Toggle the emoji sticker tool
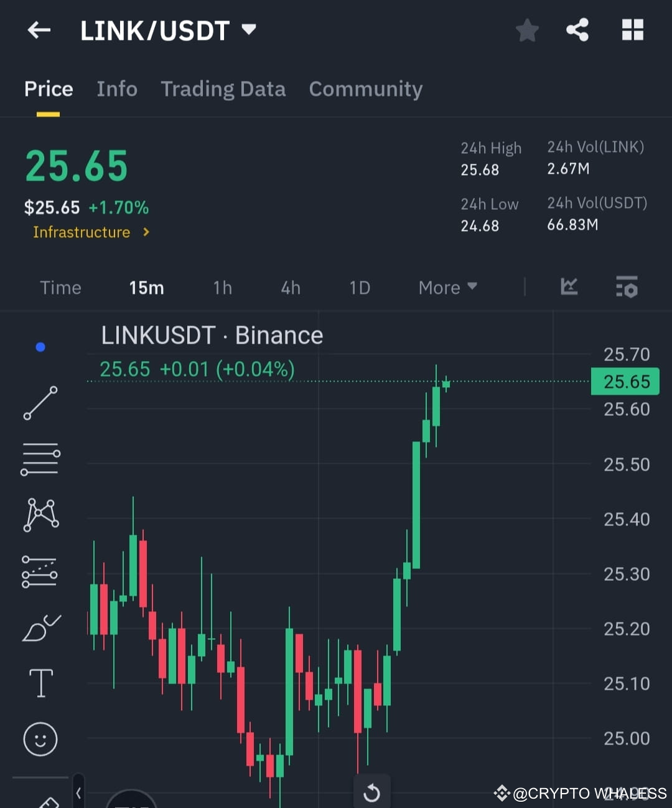This screenshot has width=672, height=808. coord(40,740)
